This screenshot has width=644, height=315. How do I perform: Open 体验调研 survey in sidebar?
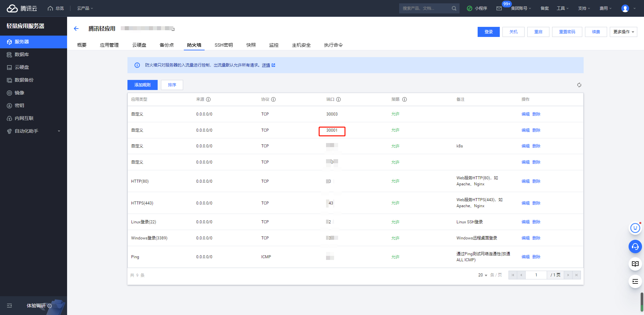39,306
